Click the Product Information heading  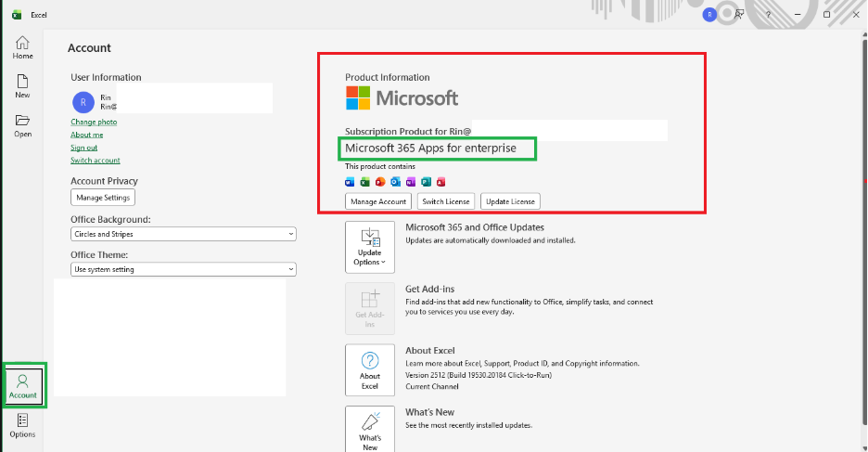tap(388, 78)
